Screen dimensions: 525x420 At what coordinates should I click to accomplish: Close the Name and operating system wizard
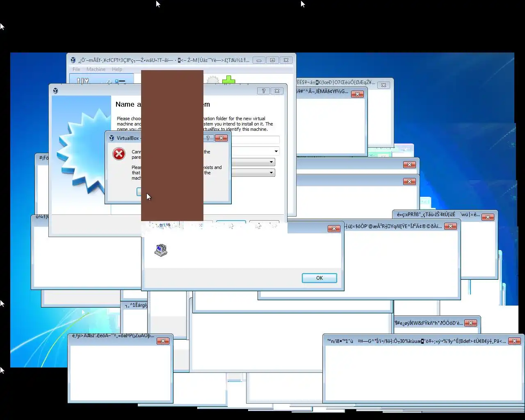point(277,91)
